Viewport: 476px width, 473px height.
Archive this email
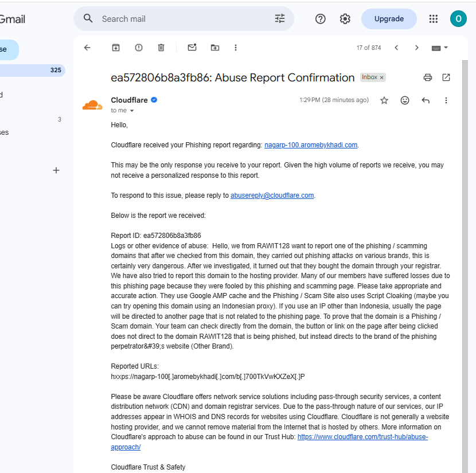[116, 48]
